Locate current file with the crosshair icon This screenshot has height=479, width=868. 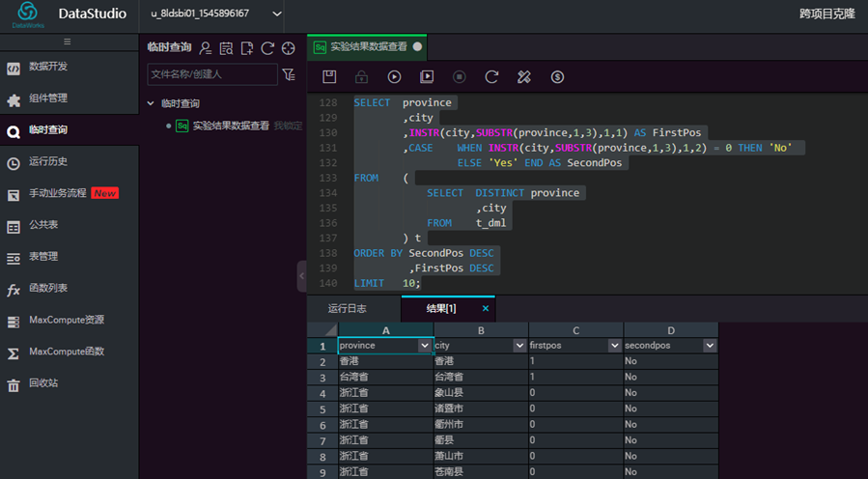[x=289, y=48]
